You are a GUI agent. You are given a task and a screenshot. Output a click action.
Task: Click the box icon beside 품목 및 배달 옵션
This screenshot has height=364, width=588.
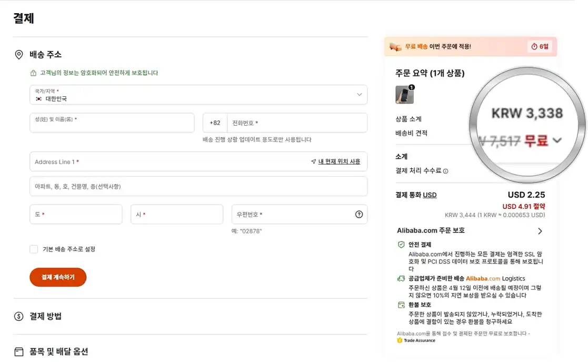pos(19,351)
